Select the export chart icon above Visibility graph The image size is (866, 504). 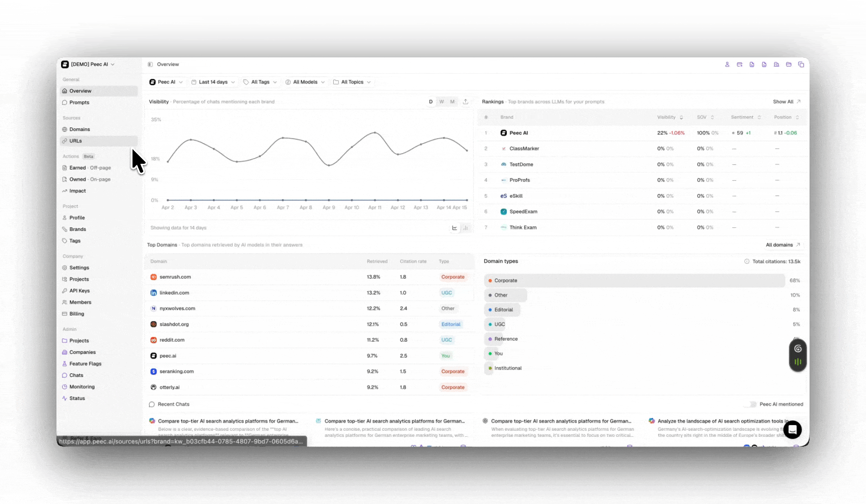(x=466, y=101)
